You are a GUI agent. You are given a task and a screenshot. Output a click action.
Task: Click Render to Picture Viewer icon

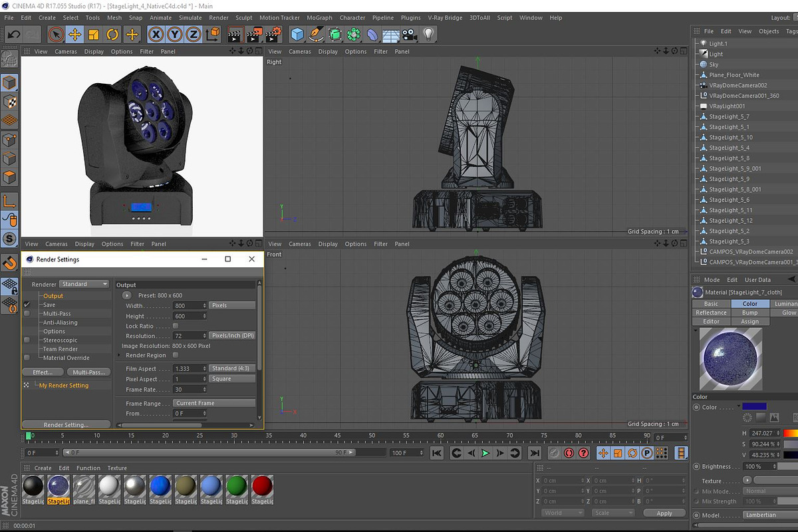tap(255, 34)
